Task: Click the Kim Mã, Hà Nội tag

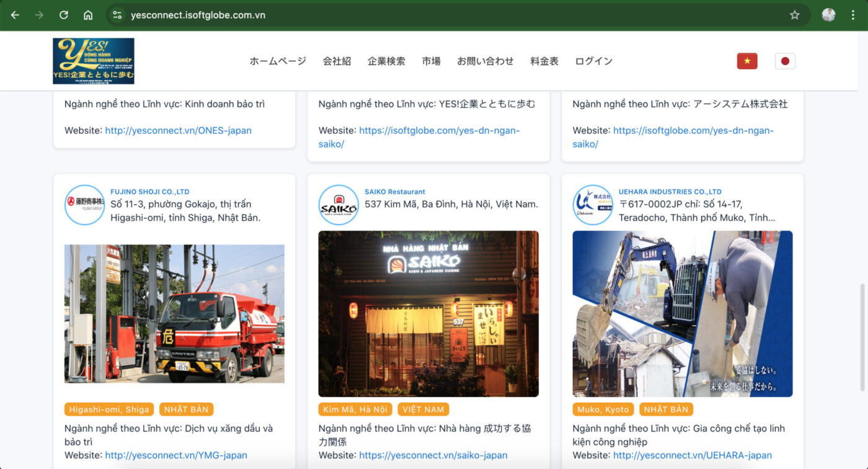Action: point(355,409)
